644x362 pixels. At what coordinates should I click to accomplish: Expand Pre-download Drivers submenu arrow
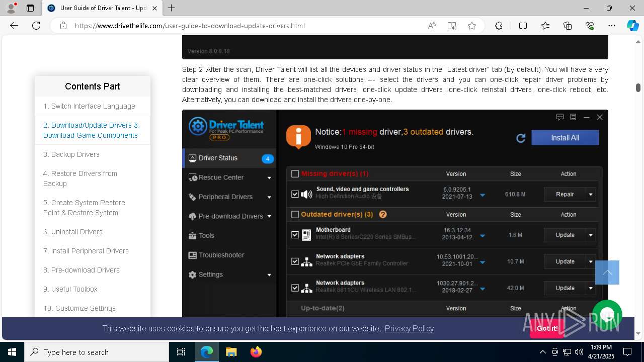[x=269, y=217]
